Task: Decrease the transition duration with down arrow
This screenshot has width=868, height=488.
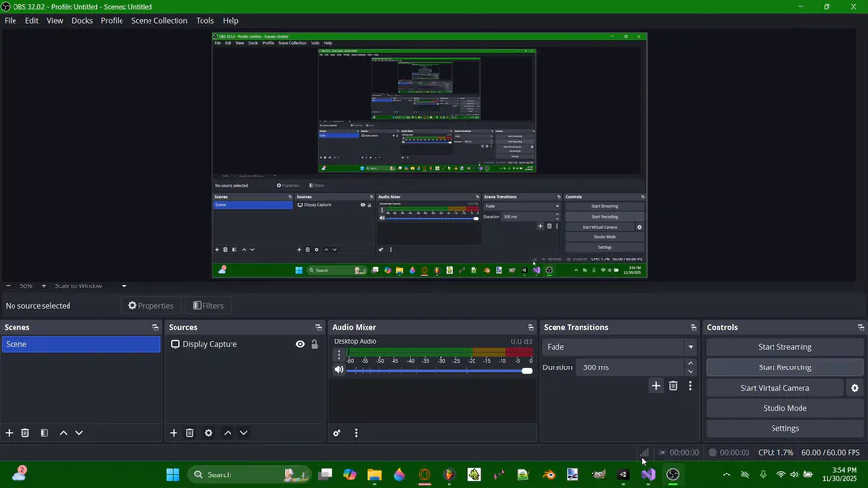Action: point(691,372)
